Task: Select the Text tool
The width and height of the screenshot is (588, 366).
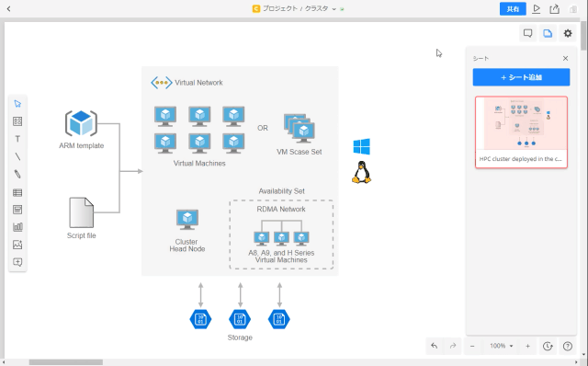Action: point(17,139)
